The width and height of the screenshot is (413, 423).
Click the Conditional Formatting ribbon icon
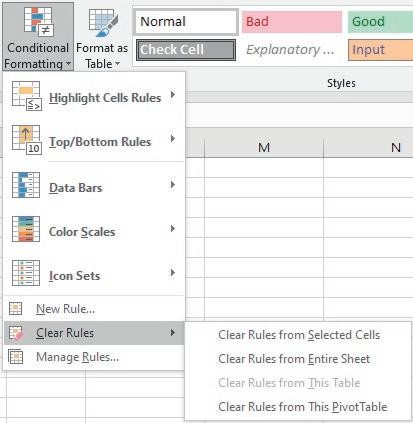click(x=38, y=22)
